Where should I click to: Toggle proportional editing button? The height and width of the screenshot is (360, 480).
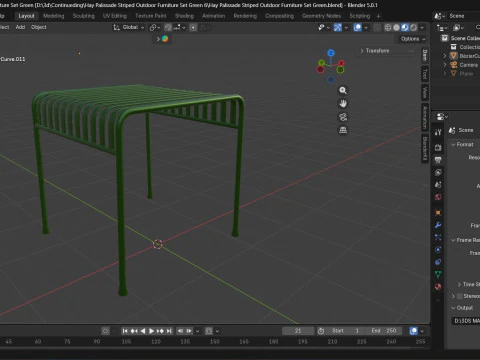[x=193, y=27]
